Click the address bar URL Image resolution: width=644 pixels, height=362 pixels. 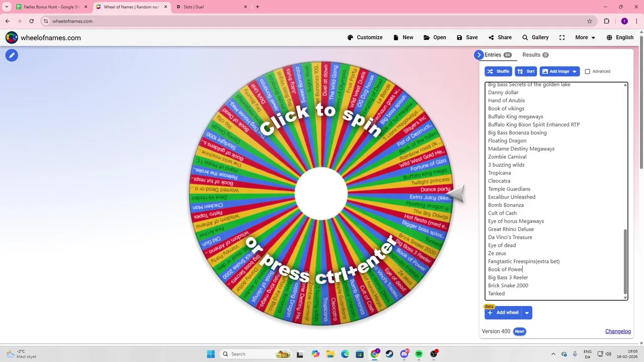point(72,21)
